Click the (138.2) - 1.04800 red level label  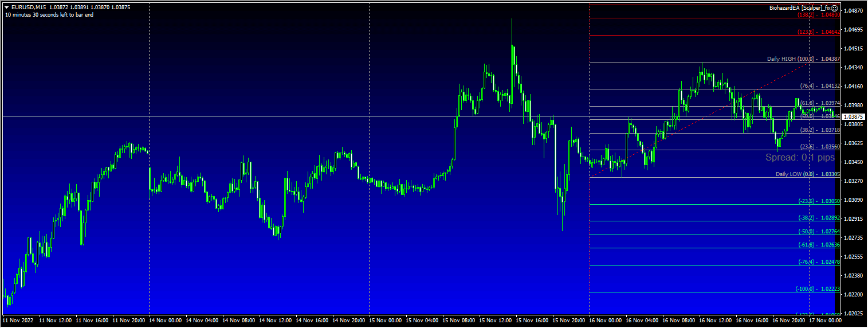point(819,15)
